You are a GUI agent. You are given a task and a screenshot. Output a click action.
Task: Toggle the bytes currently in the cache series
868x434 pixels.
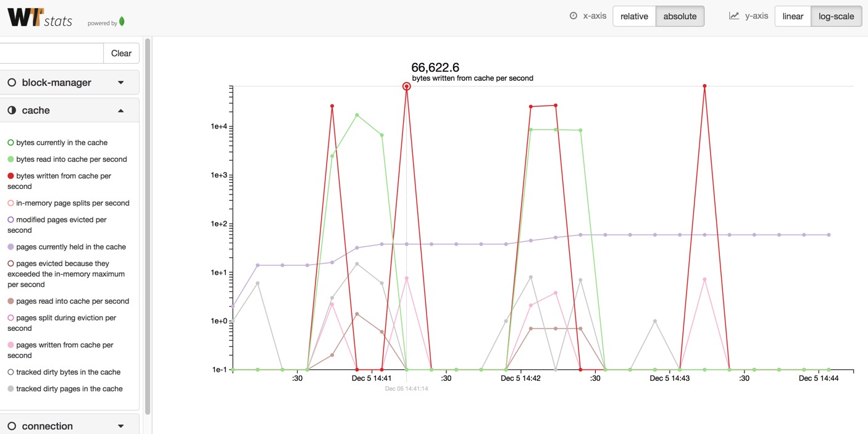[x=57, y=143]
